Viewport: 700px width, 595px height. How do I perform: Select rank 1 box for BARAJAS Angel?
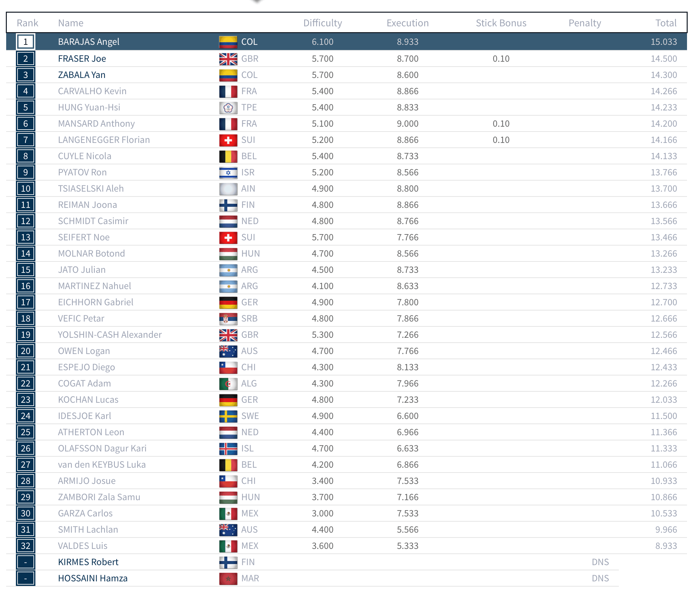point(26,42)
